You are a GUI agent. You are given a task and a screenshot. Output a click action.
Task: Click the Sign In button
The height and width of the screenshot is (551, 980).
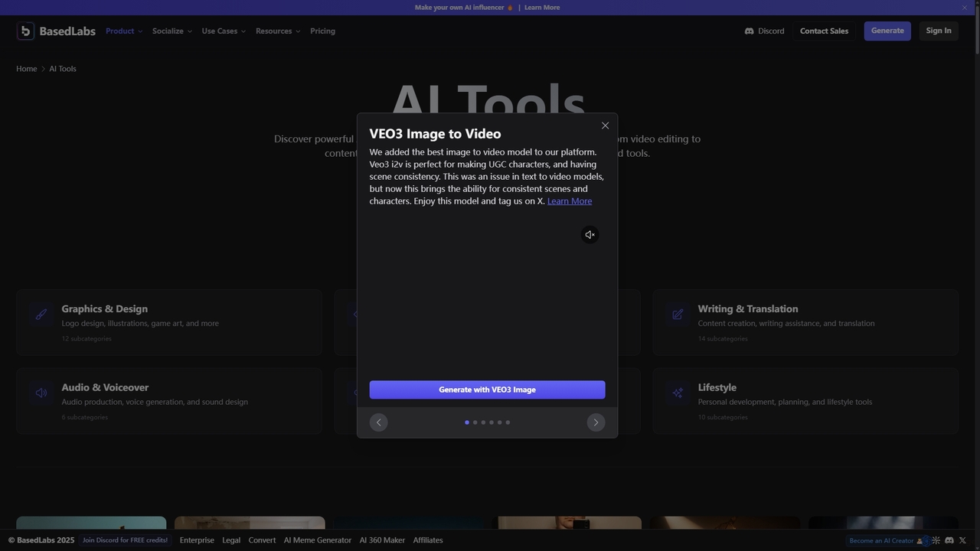click(939, 31)
